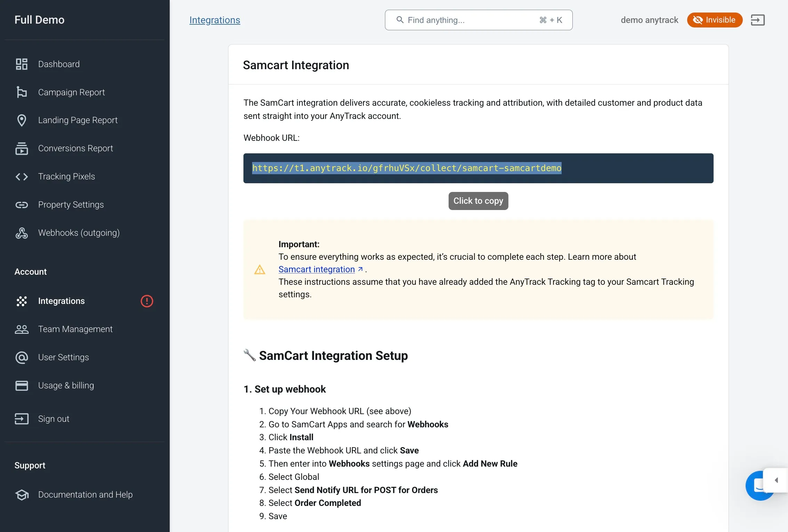Click the 'Click Install' step
This screenshot has height=532, width=788.
291,437
